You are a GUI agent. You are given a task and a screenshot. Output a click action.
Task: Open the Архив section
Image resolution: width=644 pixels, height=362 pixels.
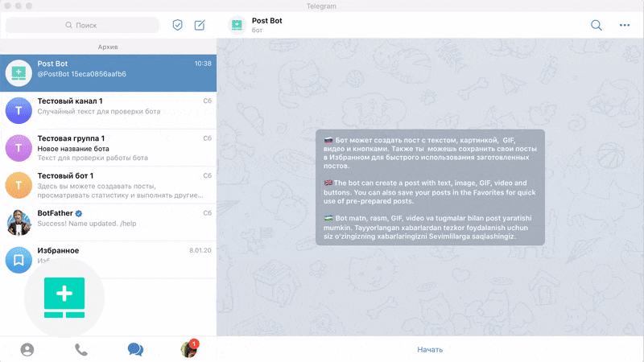[x=108, y=47]
